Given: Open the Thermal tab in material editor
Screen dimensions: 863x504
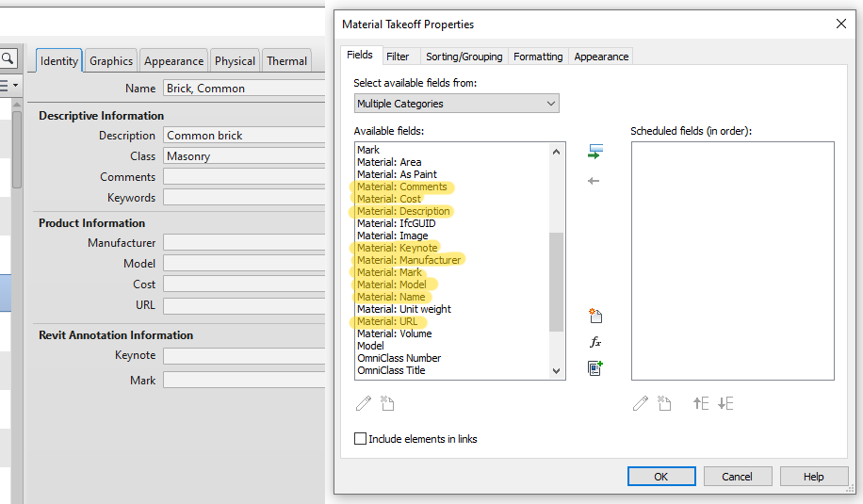Looking at the screenshot, I should point(286,61).
